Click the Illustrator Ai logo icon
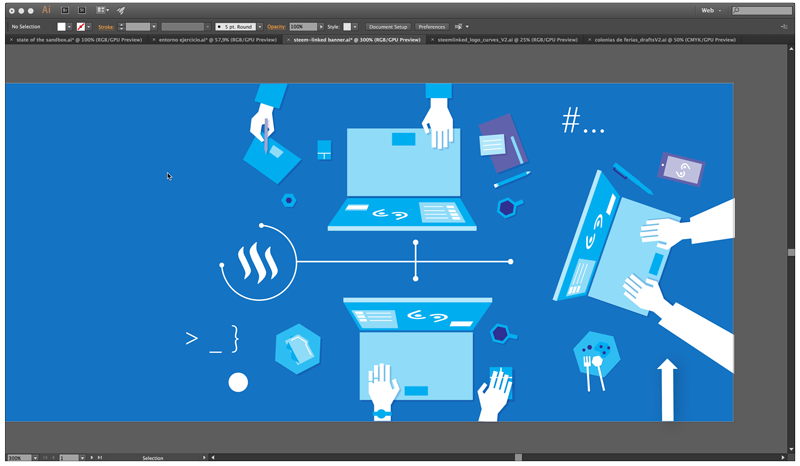800x466 pixels. coord(46,10)
